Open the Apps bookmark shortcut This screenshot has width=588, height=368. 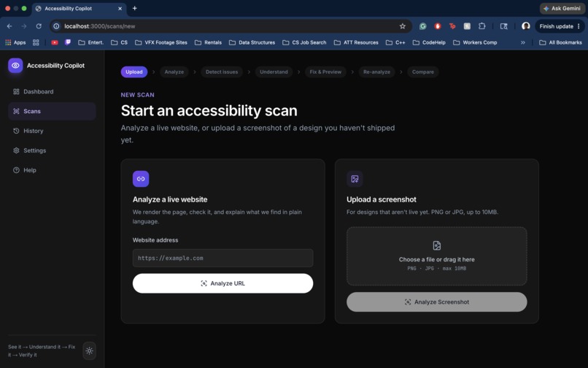pos(15,42)
